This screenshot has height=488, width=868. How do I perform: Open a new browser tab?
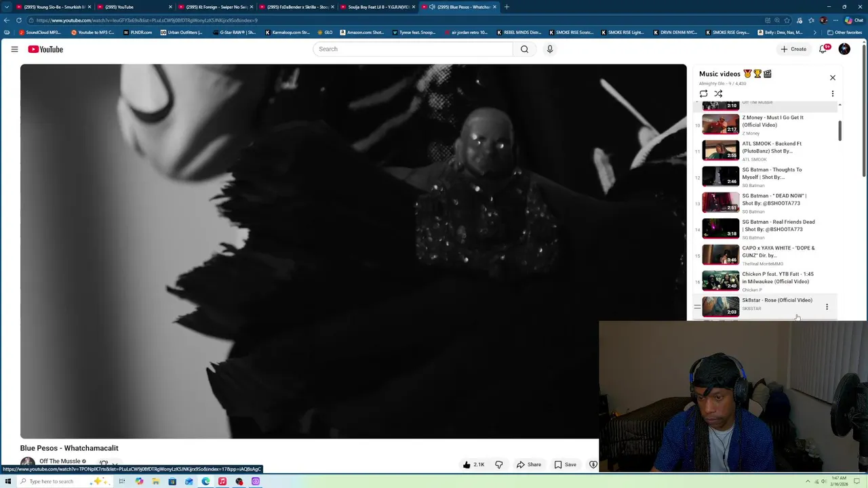tap(507, 7)
